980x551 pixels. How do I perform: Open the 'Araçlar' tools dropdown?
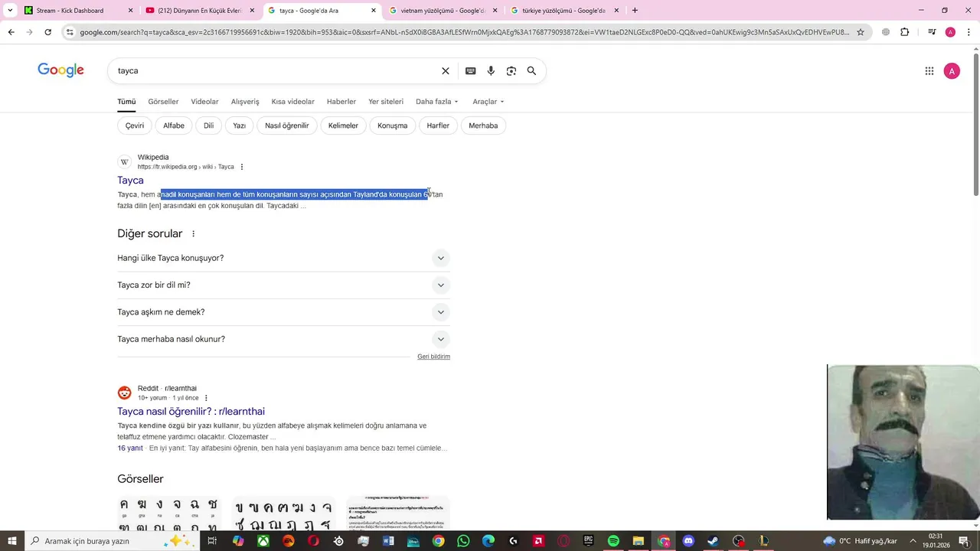488,102
